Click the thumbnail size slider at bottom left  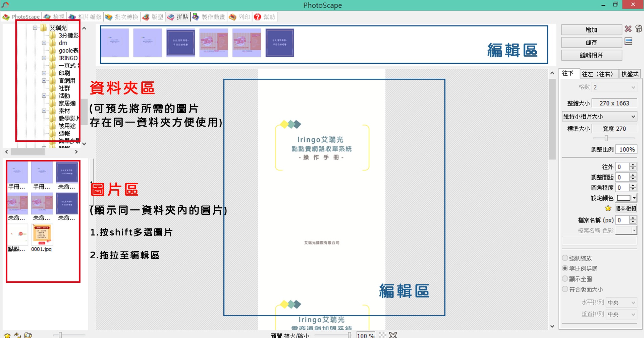pos(69,335)
